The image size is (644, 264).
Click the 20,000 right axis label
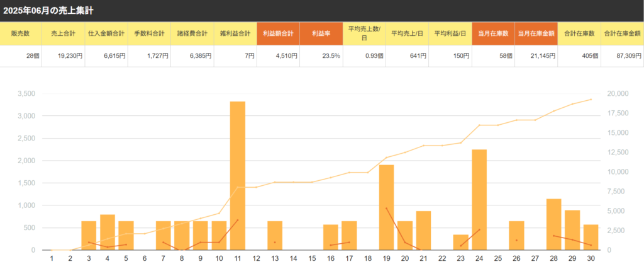[618, 94]
